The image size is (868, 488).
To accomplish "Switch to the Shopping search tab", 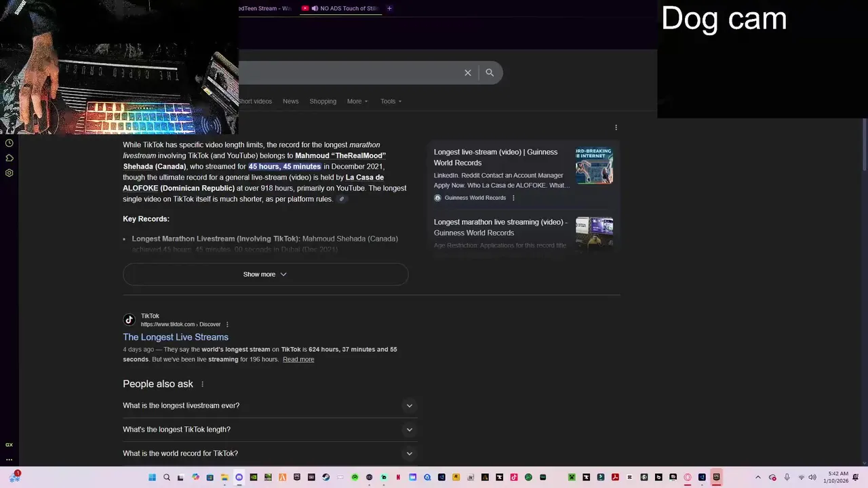I will click(x=323, y=101).
